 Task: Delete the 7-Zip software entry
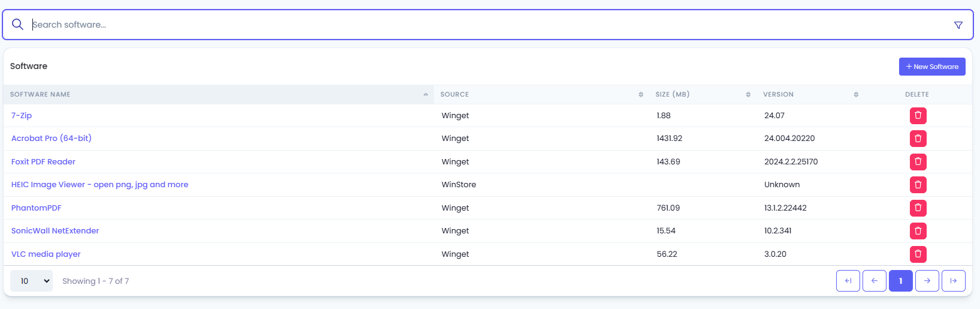[x=918, y=116]
